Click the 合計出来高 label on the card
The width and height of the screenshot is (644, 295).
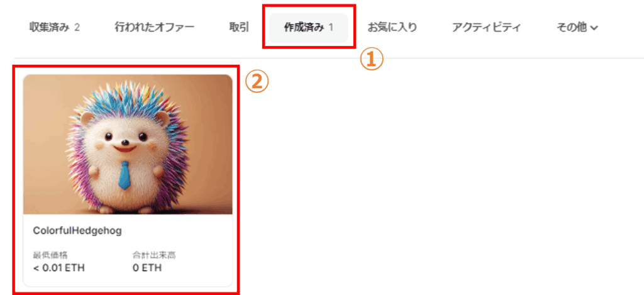(153, 255)
